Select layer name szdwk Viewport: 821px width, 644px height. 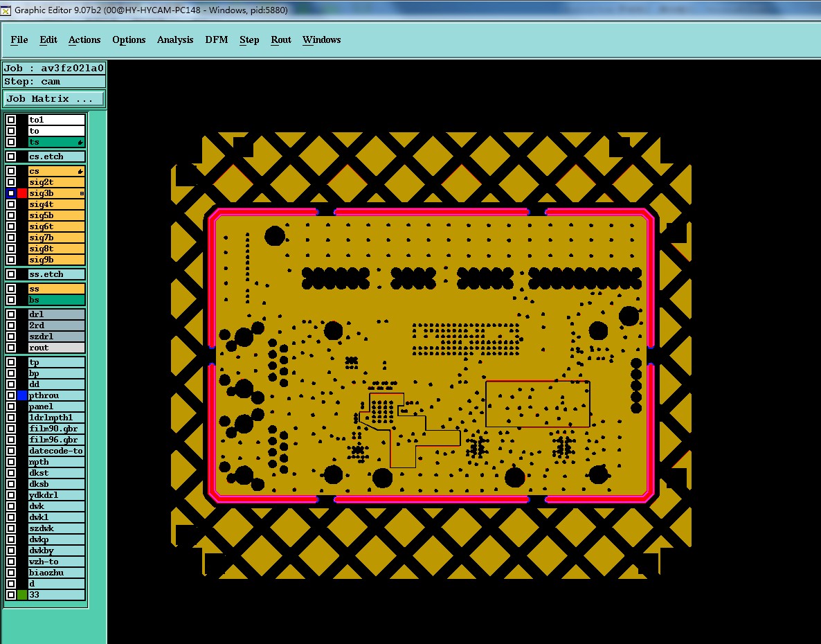click(x=57, y=528)
